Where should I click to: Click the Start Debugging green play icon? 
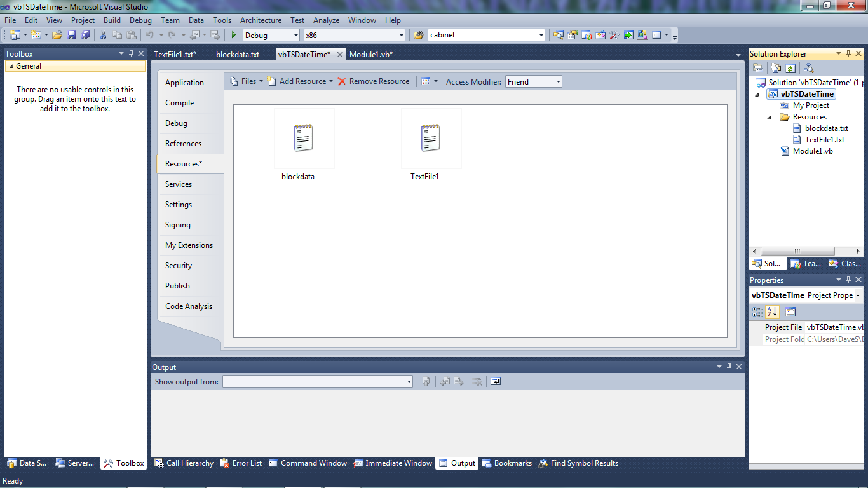click(234, 36)
